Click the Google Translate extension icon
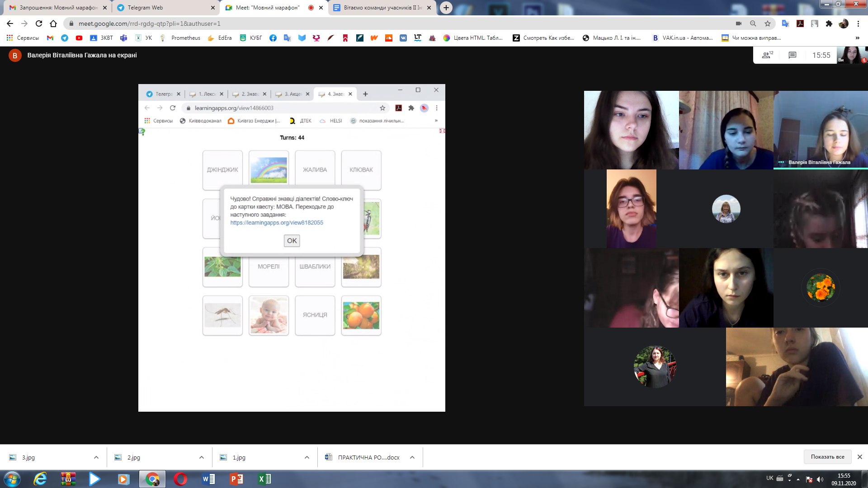Viewport: 868px width, 488px height. [x=785, y=23]
